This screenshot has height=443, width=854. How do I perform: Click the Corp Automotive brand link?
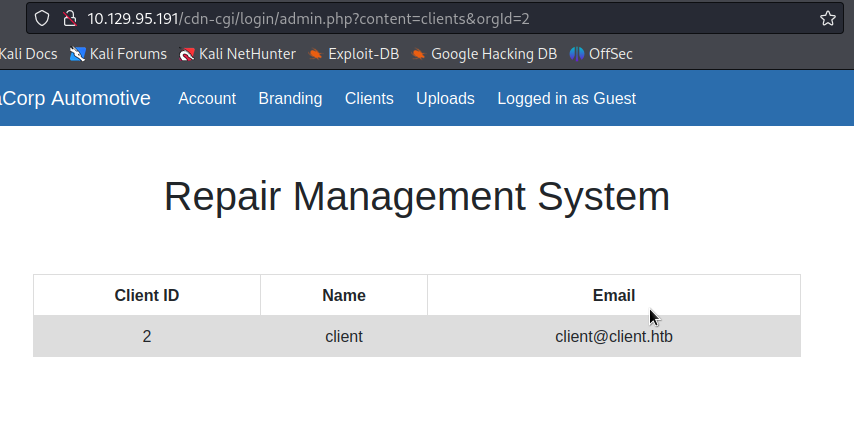coord(76,98)
